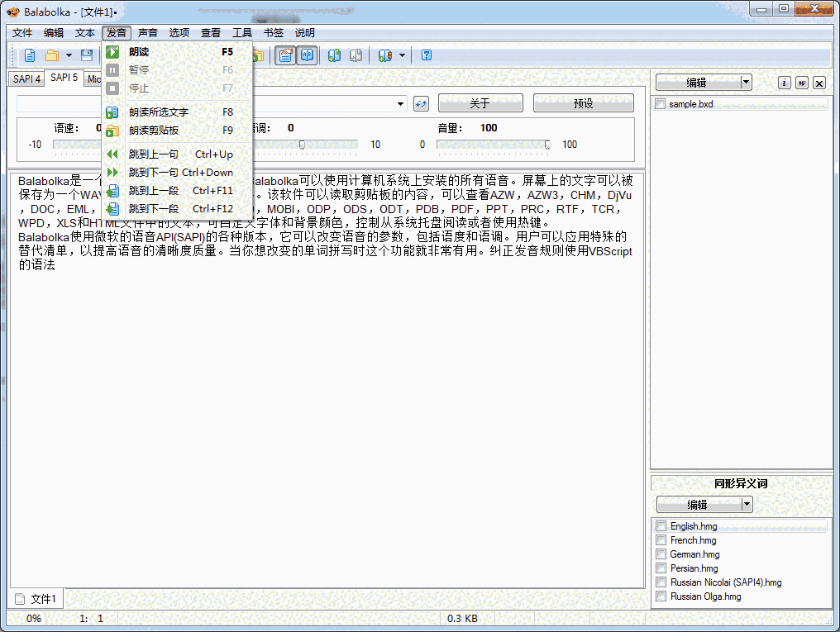The image size is (840, 632).
Task: Close the dictionary panel with X icon
Action: [819, 83]
